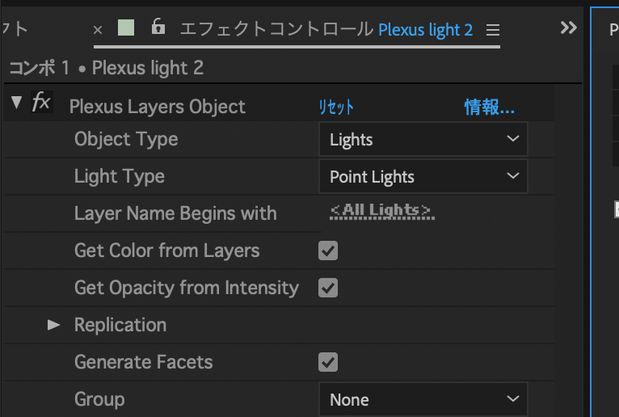Show hidden panels with double chevron
This screenshot has width=619, height=417.
coord(568,28)
